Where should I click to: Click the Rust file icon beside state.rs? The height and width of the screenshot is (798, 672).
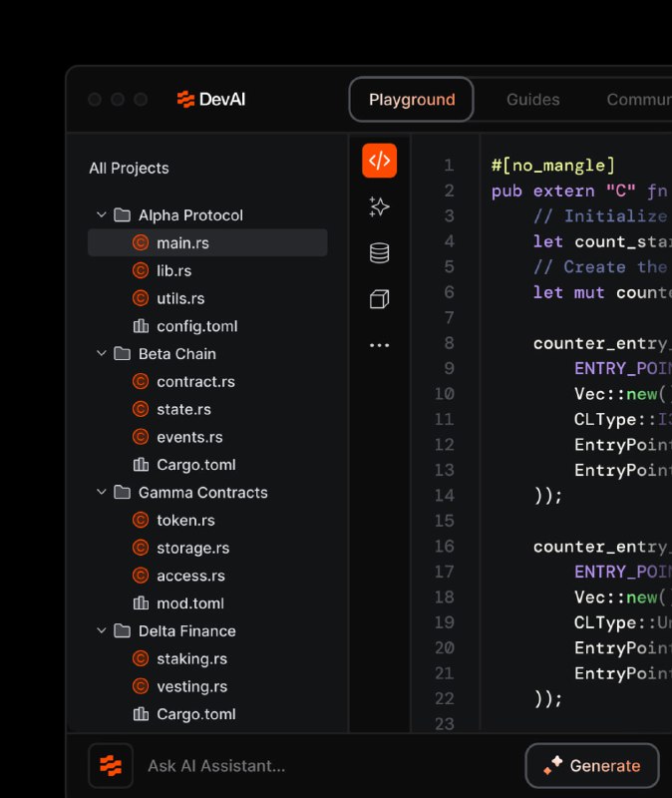141,409
